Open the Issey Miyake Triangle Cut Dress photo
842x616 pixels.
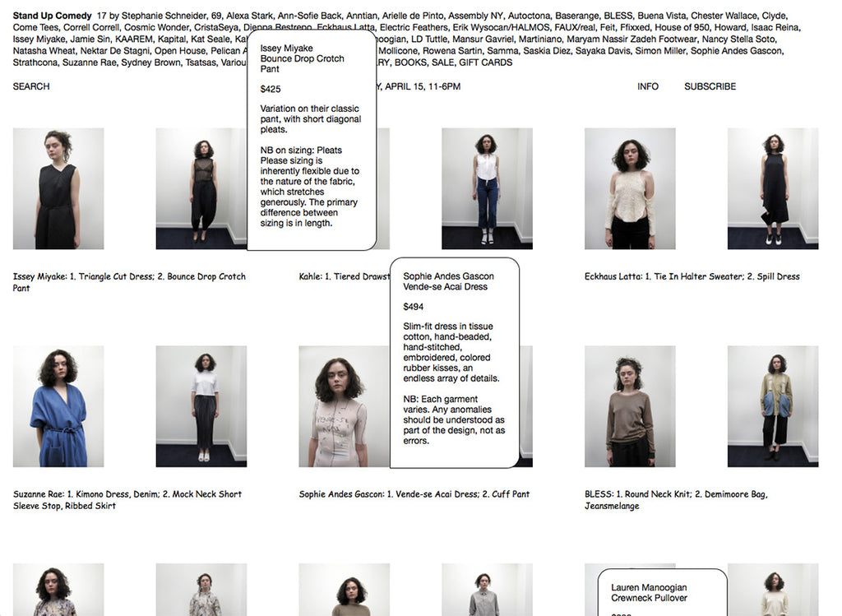pyautogui.click(x=58, y=188)
